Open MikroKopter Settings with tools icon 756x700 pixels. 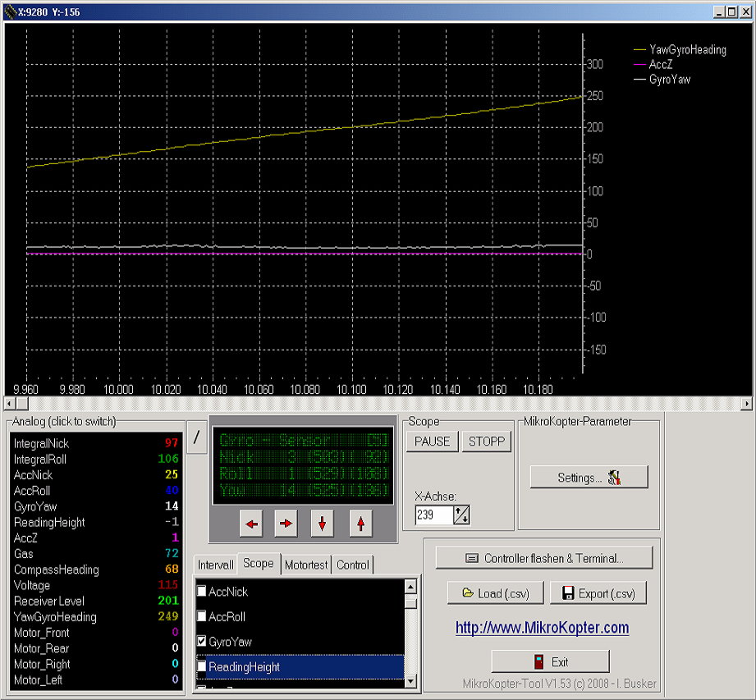tap(589, 478)
